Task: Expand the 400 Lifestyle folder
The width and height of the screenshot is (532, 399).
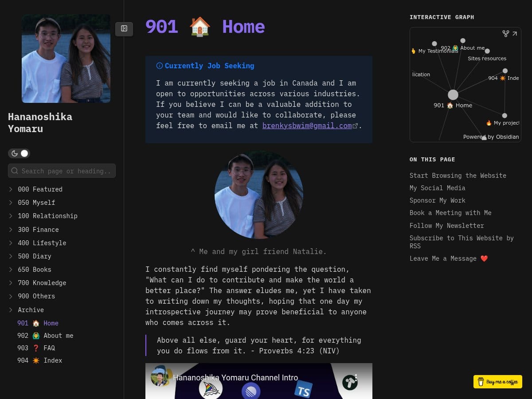Action: [11, 243]
